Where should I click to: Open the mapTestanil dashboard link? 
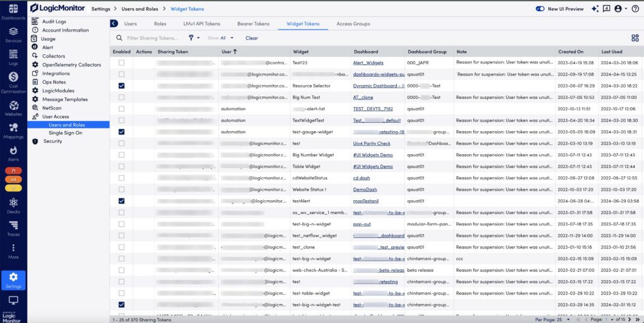tap(366, 201)
